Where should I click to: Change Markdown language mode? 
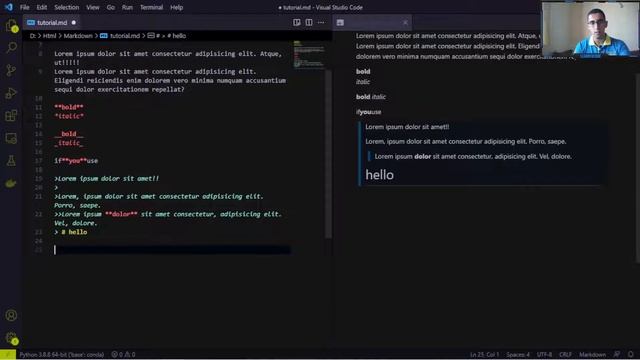click(x=592, y=354)
